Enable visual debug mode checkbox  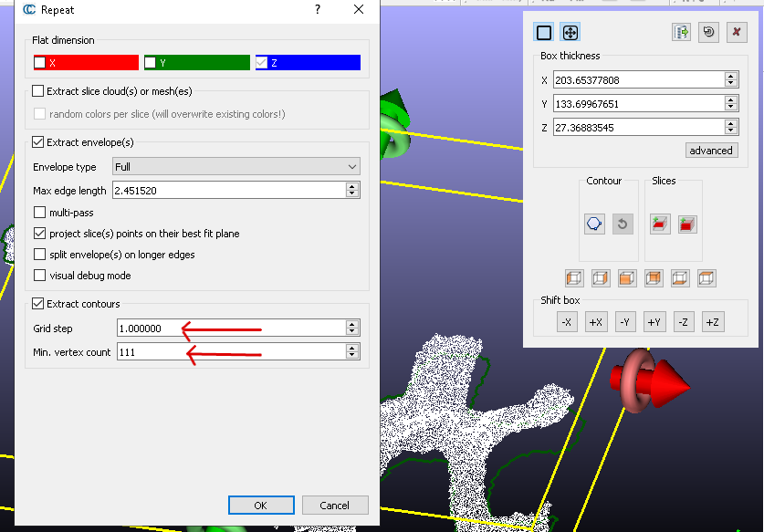pos(40,276)
